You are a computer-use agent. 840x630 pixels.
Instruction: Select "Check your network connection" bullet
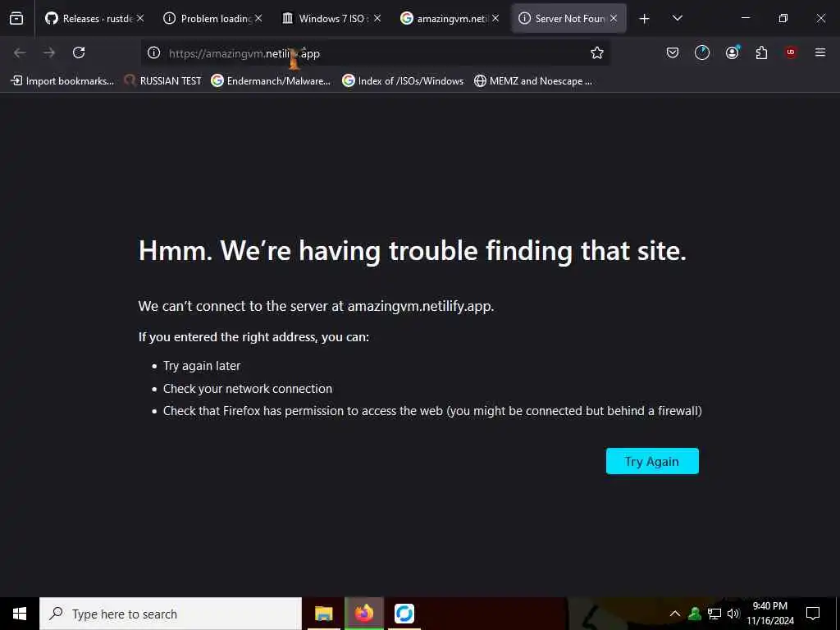pos(248,388)
